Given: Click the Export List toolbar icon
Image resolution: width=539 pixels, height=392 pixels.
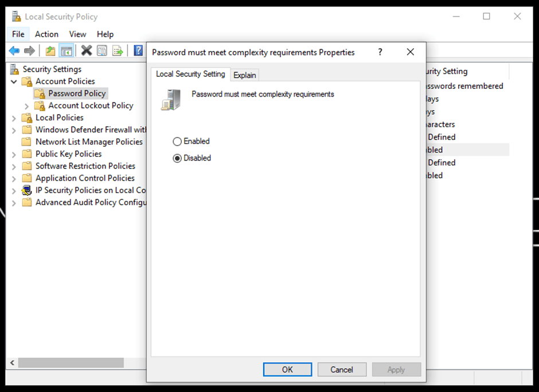Looking at the screenshot, I should point(118,50).
